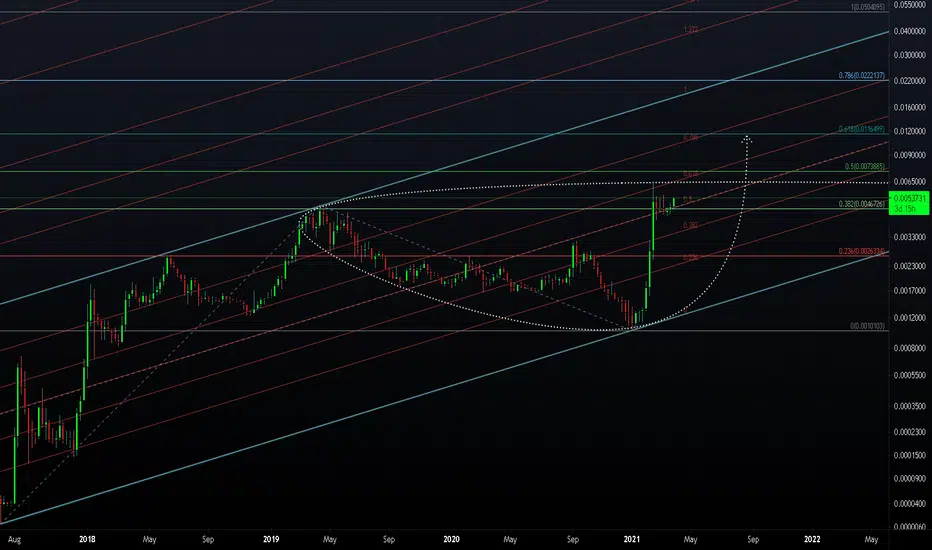The image size is (932, 550).
Task: Click the 0.0090000 price axis label
Action: (910, 155)
